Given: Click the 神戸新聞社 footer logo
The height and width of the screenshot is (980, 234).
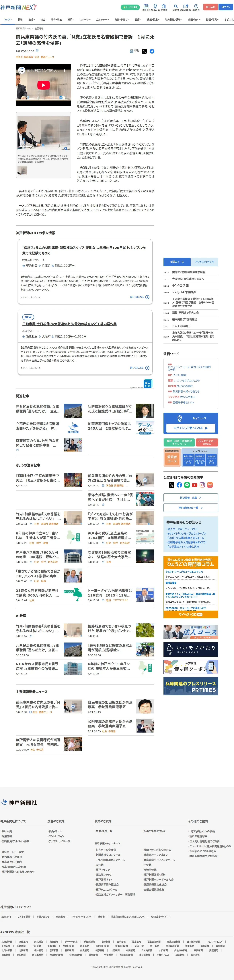Looking at the screenshot, I should 19,802.
